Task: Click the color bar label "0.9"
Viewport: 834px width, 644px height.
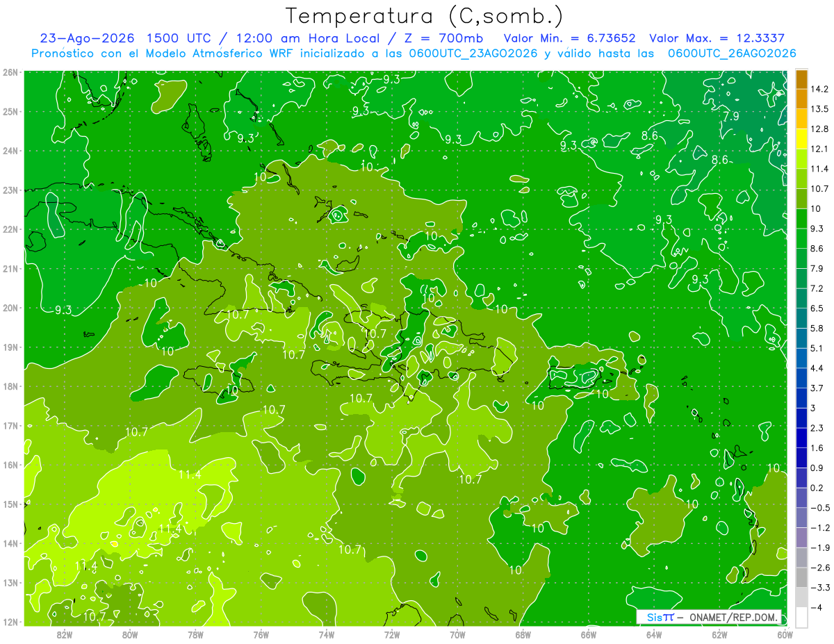Action: click(x=817, y=468)
